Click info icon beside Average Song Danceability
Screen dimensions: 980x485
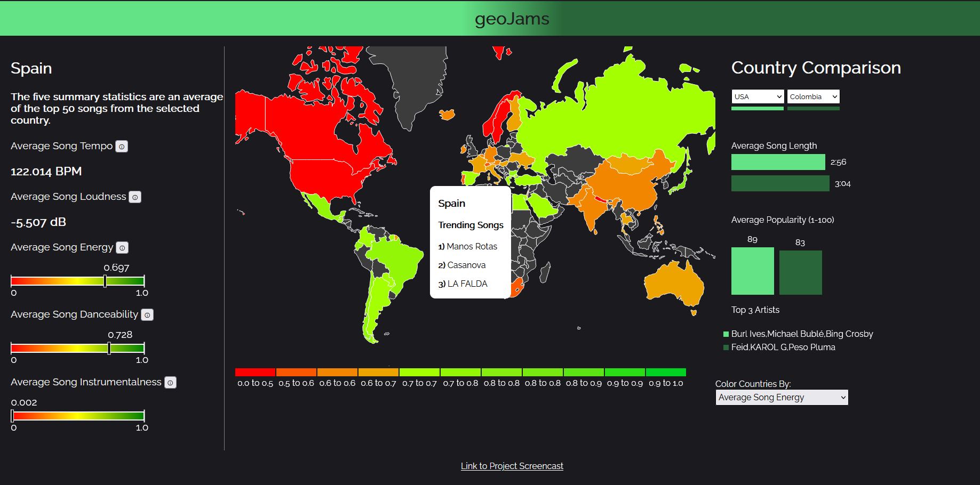(x=147, y=315)
